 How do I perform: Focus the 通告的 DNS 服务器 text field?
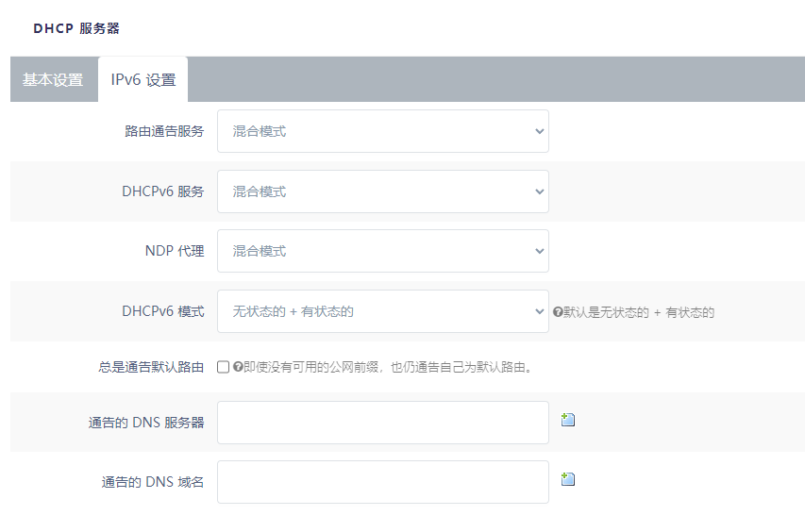pyautogui.click(x=382, y=423)
